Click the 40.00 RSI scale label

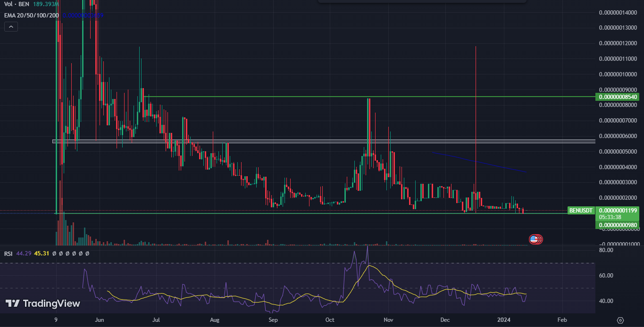(x=606, y=301)
